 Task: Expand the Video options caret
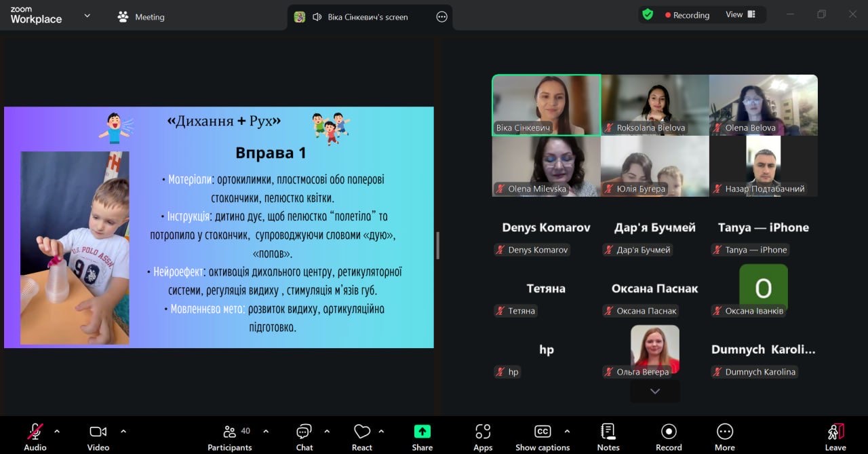[123, 431]
